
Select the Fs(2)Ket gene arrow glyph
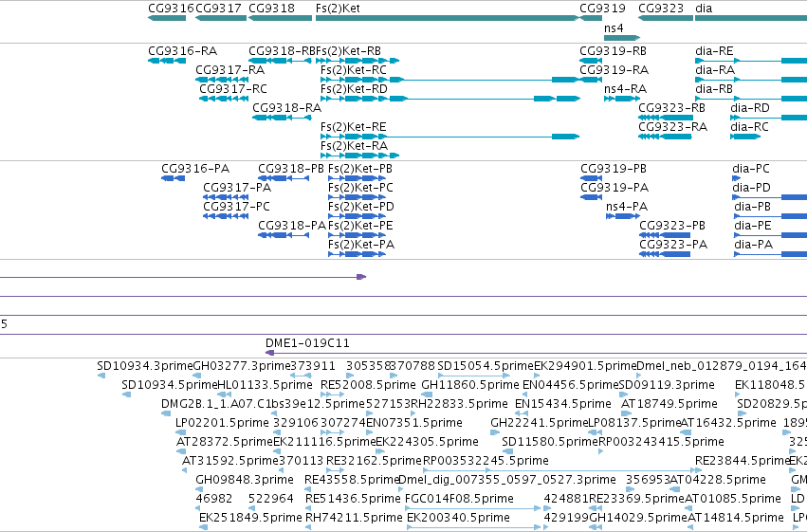pyautogui.click(x=447, y=18)
